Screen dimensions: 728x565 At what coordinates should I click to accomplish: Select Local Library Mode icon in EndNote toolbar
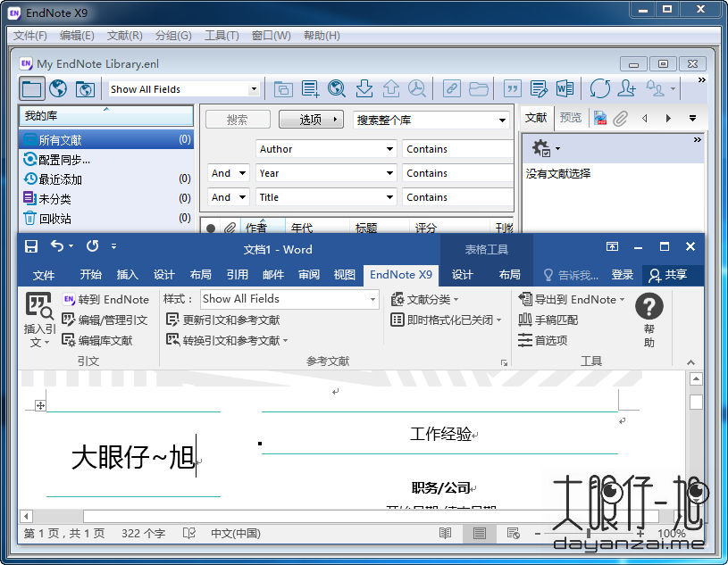(x=31, y=88)
